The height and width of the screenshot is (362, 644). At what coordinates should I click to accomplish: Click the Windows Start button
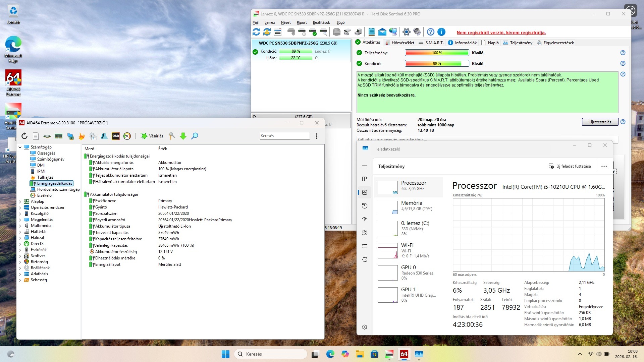coord(225,354)
